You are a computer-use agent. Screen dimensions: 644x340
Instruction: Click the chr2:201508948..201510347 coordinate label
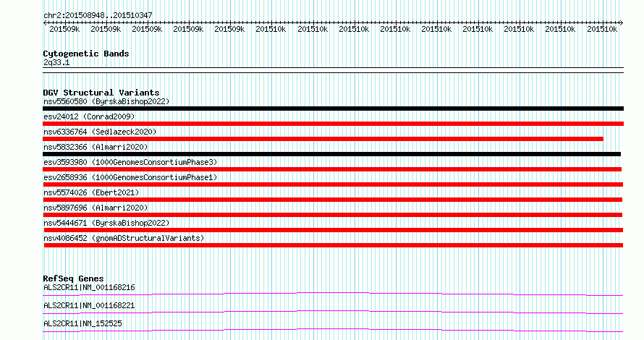(x=98, y=15)
